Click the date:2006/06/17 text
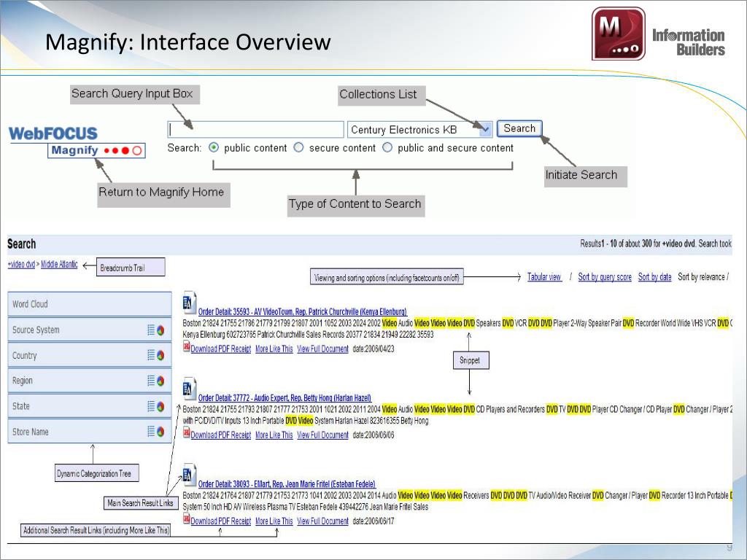Image resolution: width=747 pixels, height=560 pixels. click(x=373, y=521)
